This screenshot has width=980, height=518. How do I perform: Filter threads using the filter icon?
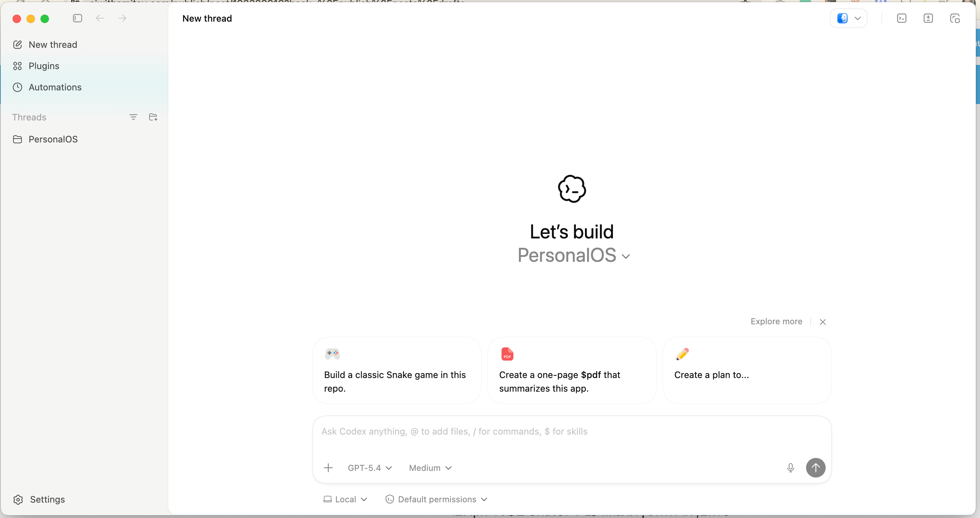[133, 117]
